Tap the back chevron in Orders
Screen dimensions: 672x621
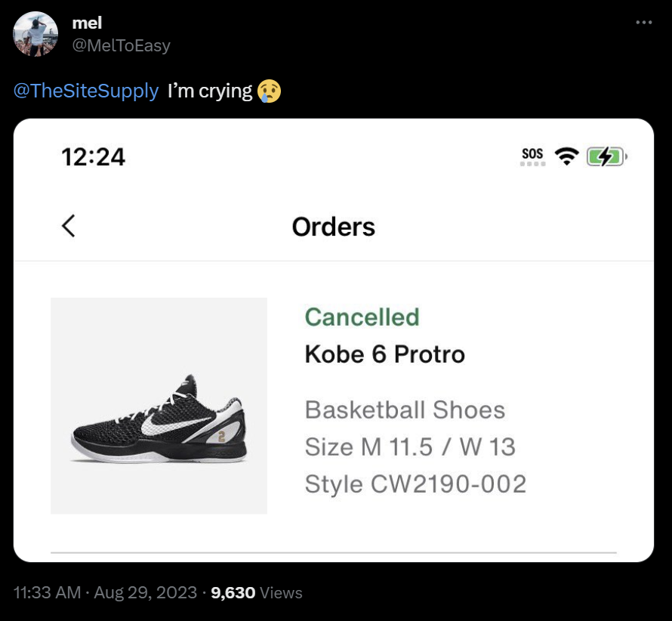(69, 226)
